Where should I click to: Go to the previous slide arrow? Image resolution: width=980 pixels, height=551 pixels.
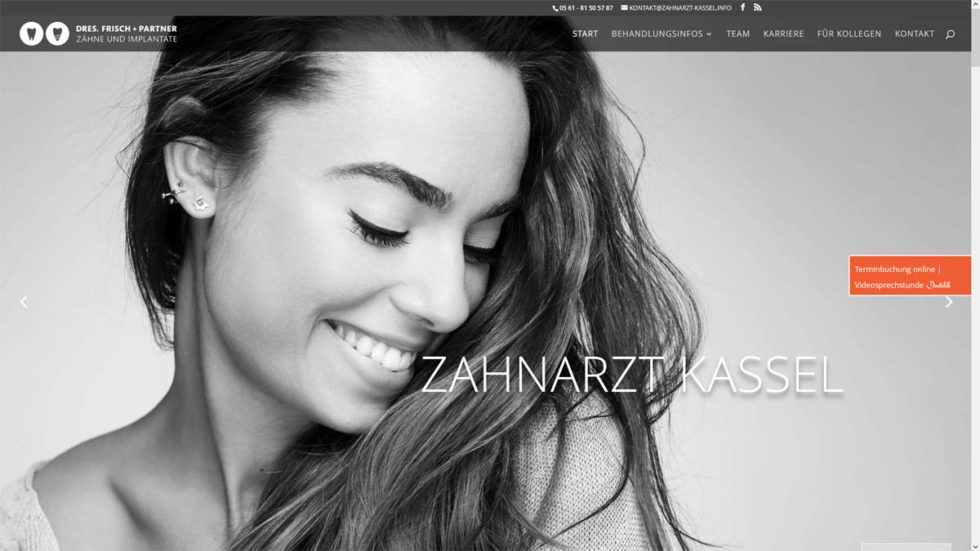pos(24,302)
